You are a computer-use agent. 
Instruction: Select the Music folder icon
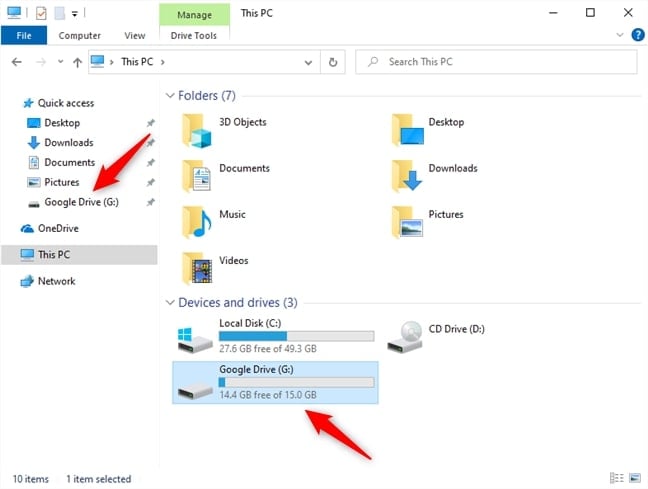point(197,222)
